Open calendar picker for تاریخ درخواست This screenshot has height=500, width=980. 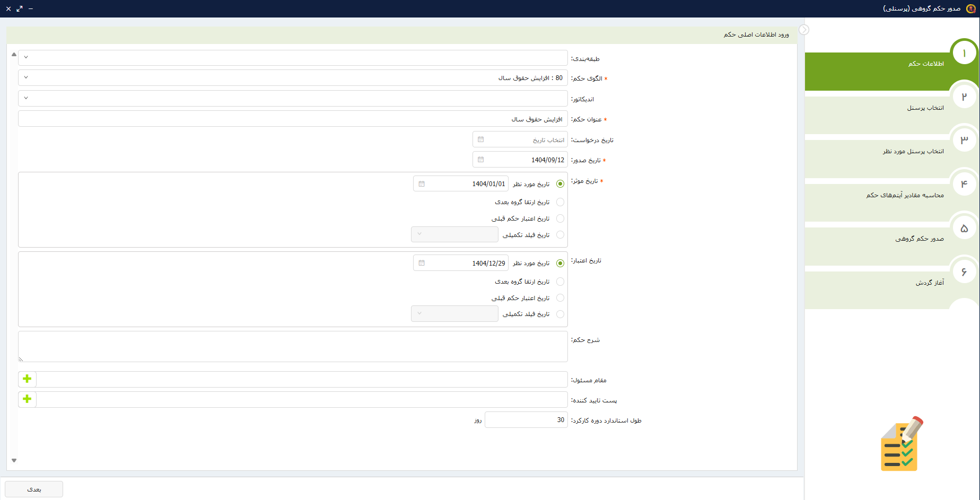coord(480,139)
